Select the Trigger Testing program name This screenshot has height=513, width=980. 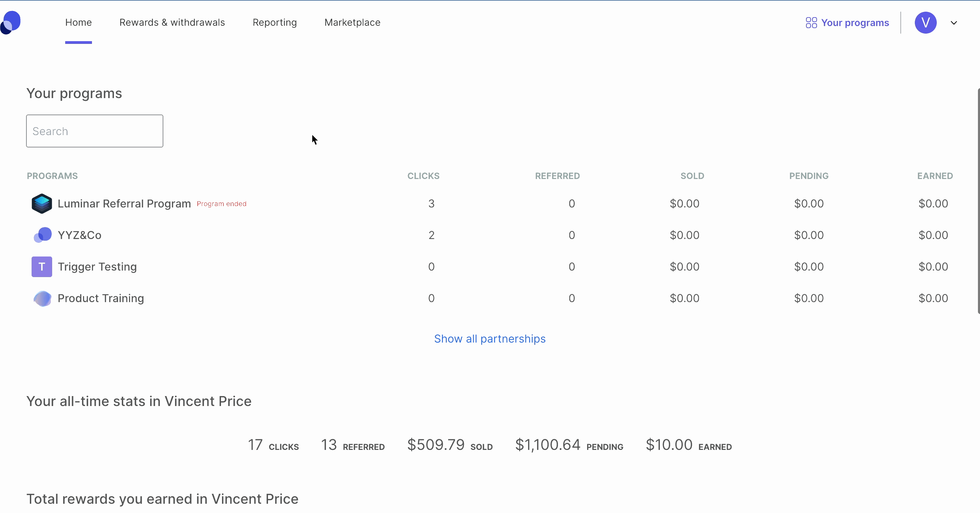click(97, 267)
